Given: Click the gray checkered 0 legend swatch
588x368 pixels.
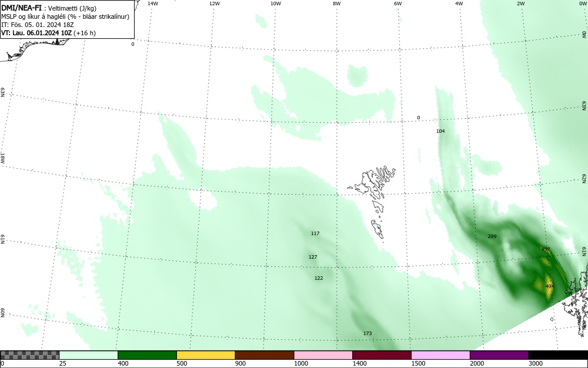Looking at the screenshot, I should click(29, 355).
